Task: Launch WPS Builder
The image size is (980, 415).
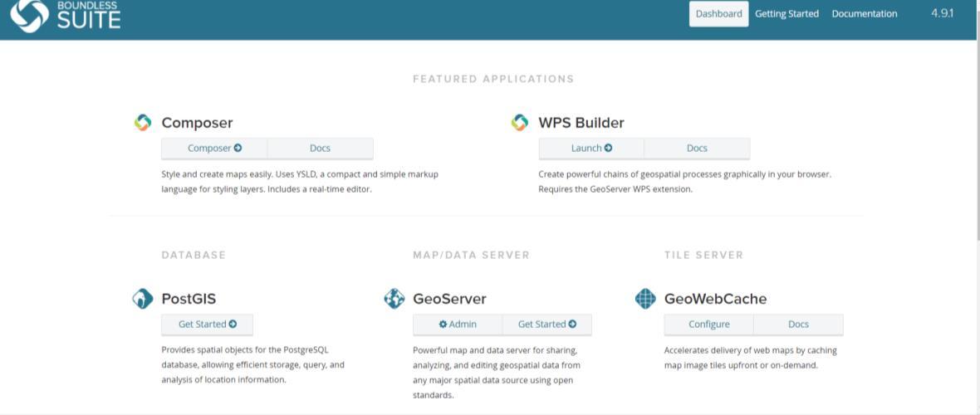Action: 591,148
